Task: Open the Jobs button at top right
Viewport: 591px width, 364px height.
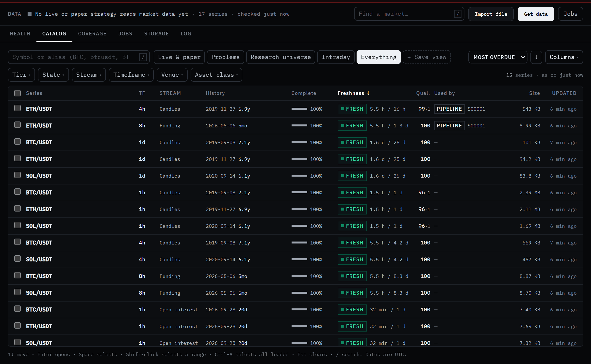Action: [x=570, y=14]
